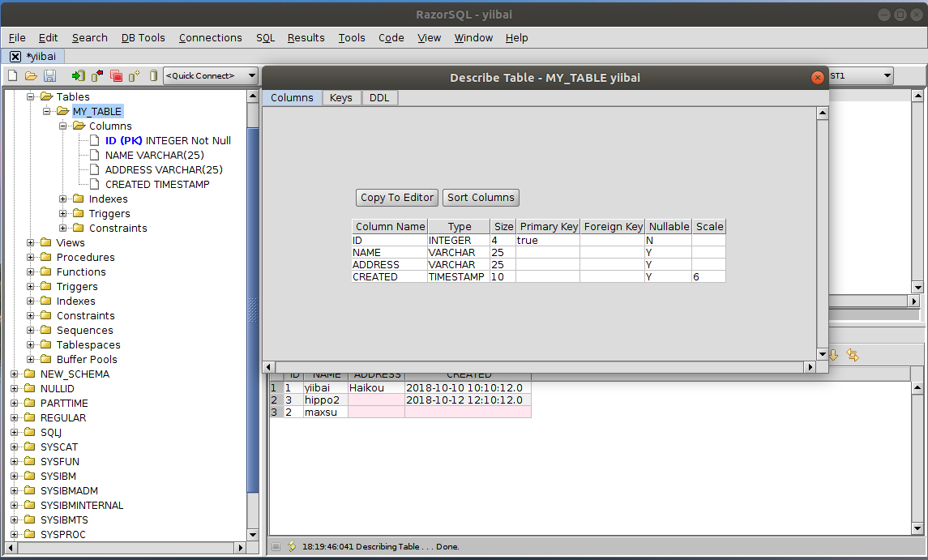Image resolution: width=928 pixels, height=560 pixels.
Task: Click the NEW_SCHEMA folder icon
Action: [30, 374]
